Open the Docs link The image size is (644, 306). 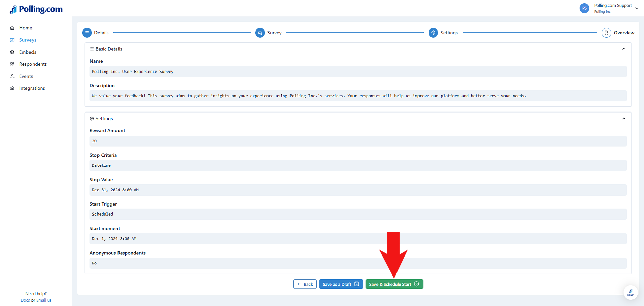click(25, 300)
